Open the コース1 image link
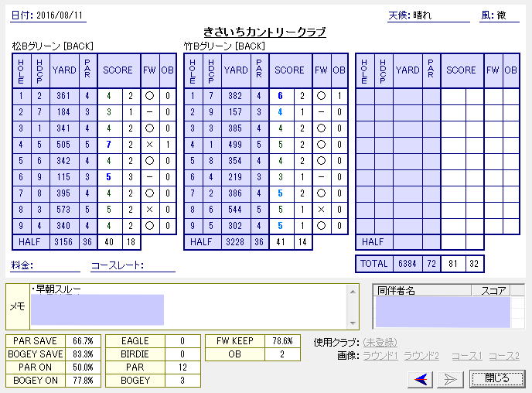Image resolution: width=532 pixels, height=393 pixels. point(467,356)
